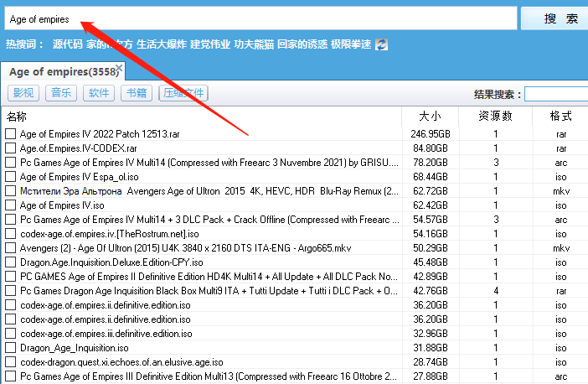Image resolution: width=588 pixels, height=384 pixels.
Task: Click the 68.44GB size cell
Action: 431,177
